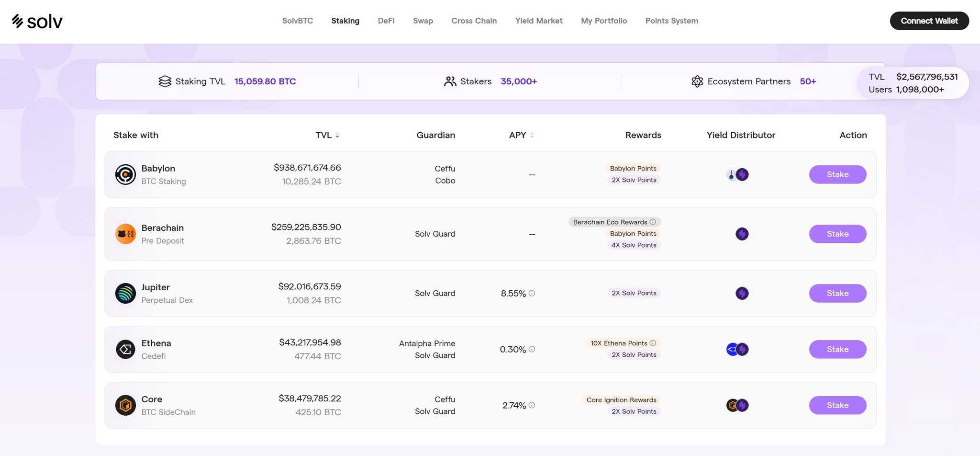The image size is (980, 456).
Task: Go to My Portfolio page
Action: point(604,21)
